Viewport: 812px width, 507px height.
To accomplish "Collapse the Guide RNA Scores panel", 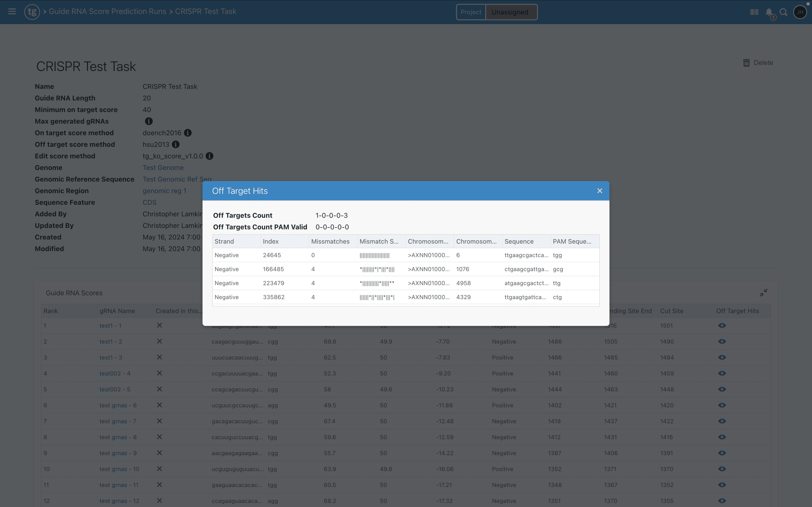I will point(763,292).
